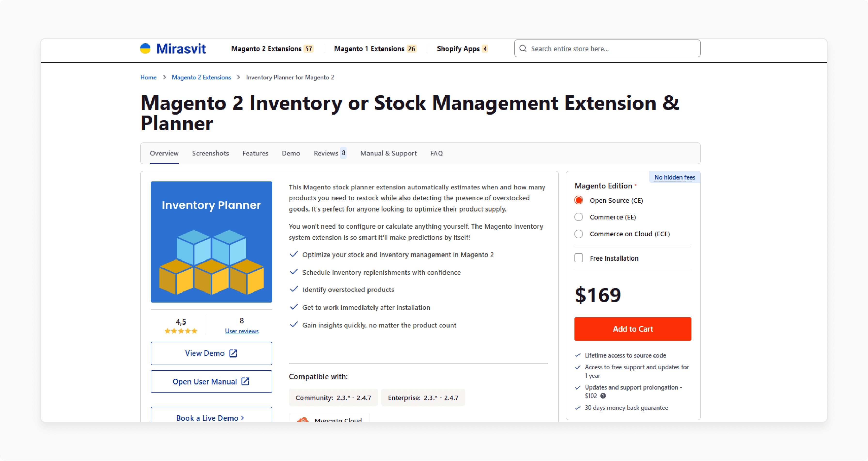Click the 57 count badge on Magento 2 Extensions
868x461 pixels.
(x=308, y=48)
